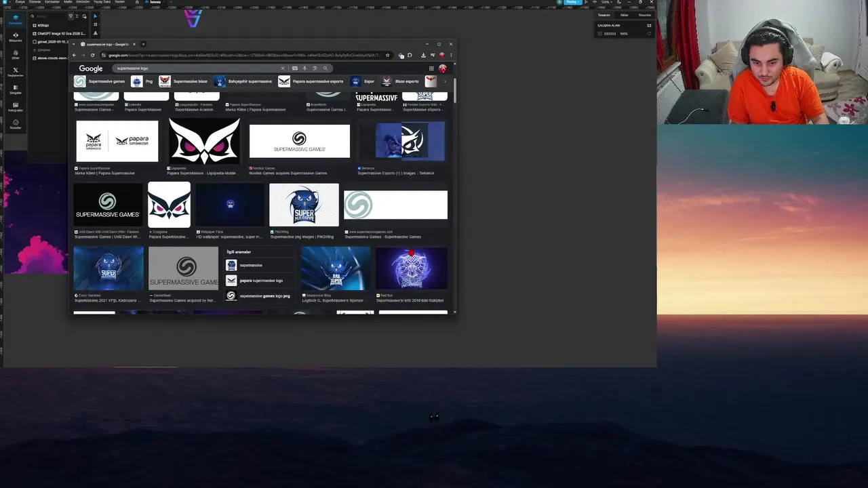The height and width of the screenshot is (488, 868).
Task: Switch to the Tasarım tab
Action: [604, 15]
